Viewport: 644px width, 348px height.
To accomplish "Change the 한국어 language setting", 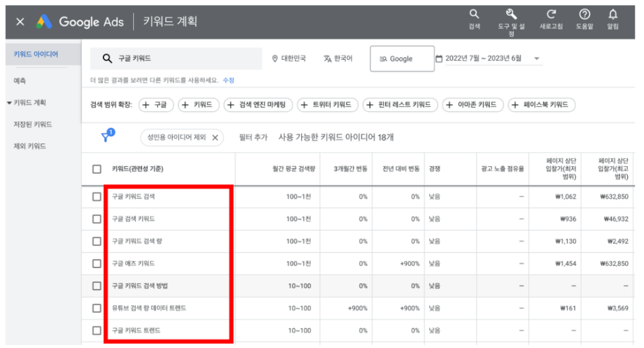I will pyautogui.click(x=337, y=59).
